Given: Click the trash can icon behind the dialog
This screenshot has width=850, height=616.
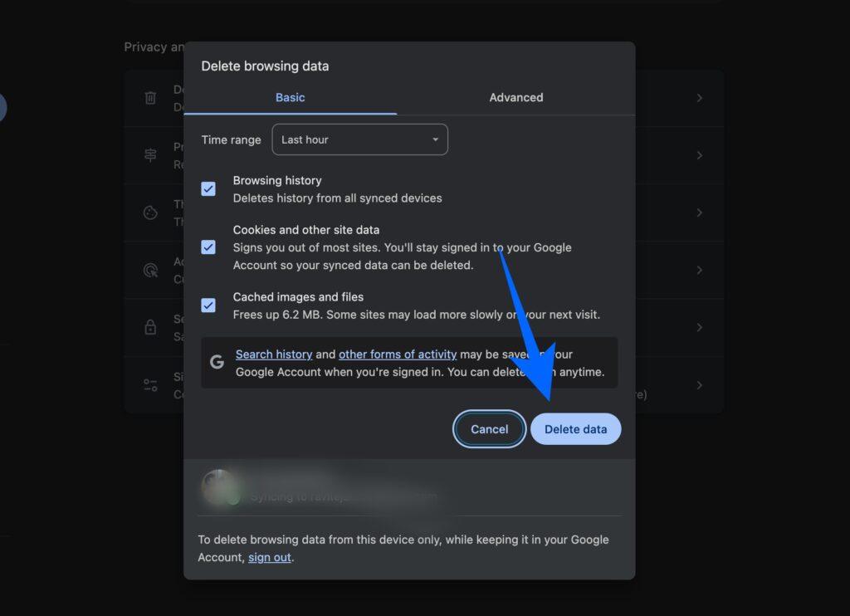Looking at the screenshot, I should tap(150, 98).
